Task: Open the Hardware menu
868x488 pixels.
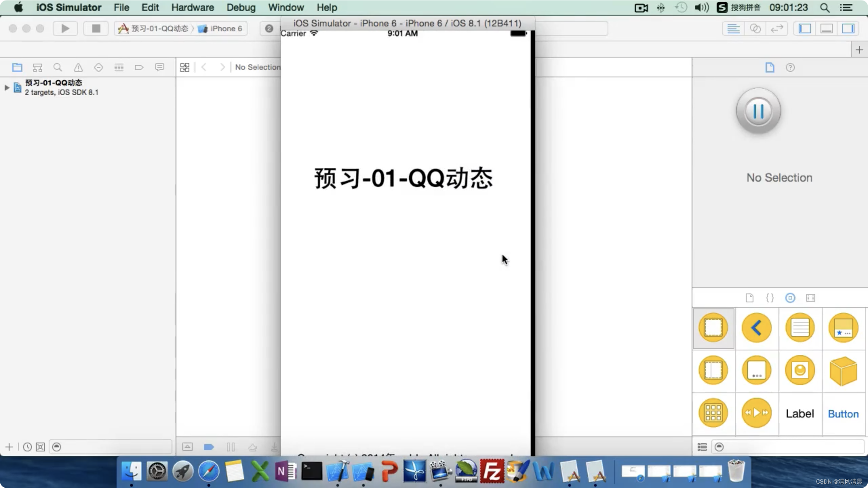Action: [193, 7]
